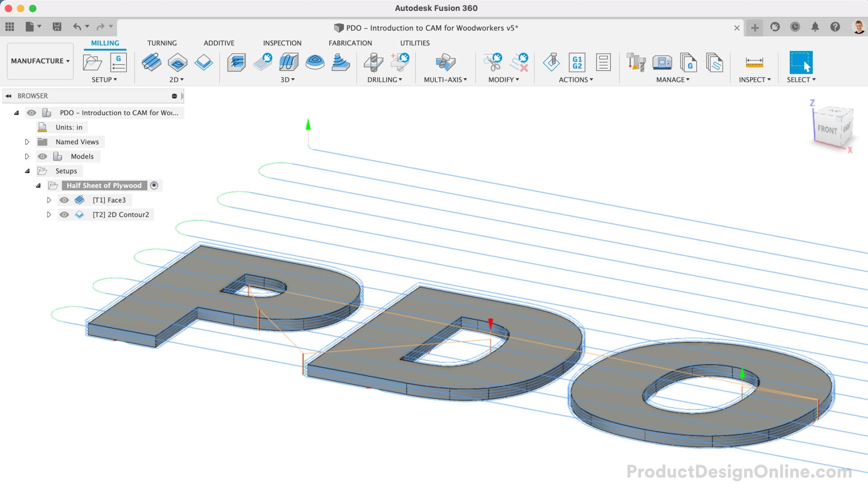Open the data panel grid icon
This screenshot has width=868, height=488.
click(x=9, y=27)
